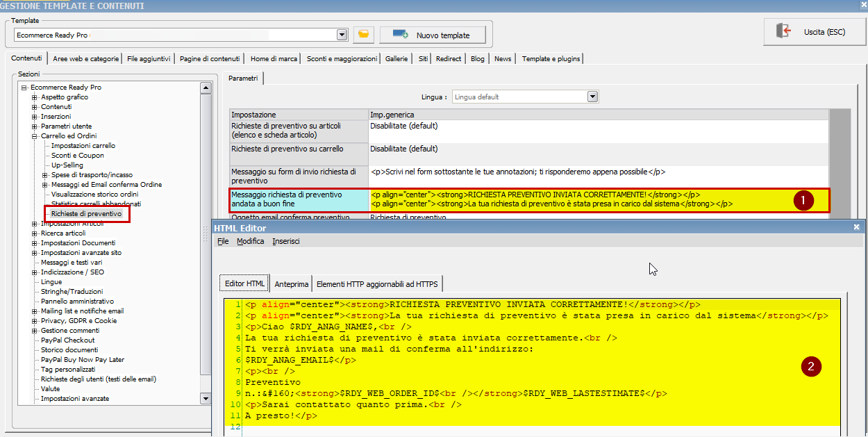Viewport: 868px width, 437px height.
Task: Open Modifica menu in HTML Editor
Action: 250,241
